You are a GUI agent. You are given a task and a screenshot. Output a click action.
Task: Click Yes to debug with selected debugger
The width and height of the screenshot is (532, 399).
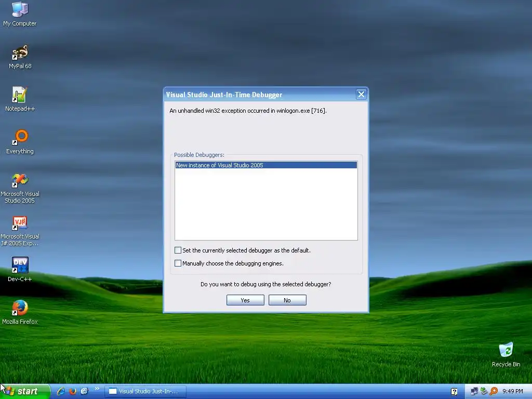245,300
